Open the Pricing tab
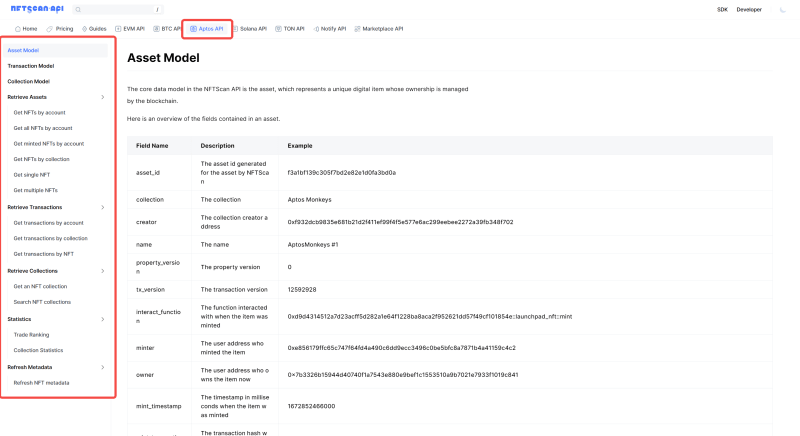Viewport: 800px width, 436px height. point(60,29)
